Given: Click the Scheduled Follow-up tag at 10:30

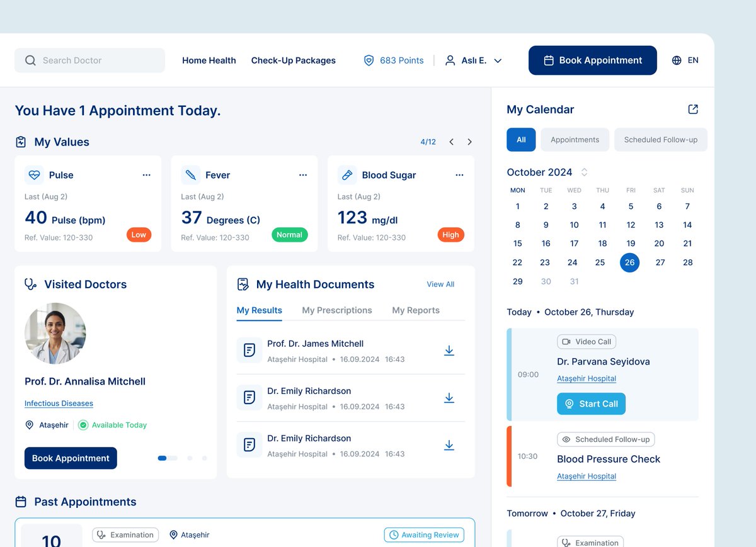Looking at the screenshot, I should click(606, 439).
